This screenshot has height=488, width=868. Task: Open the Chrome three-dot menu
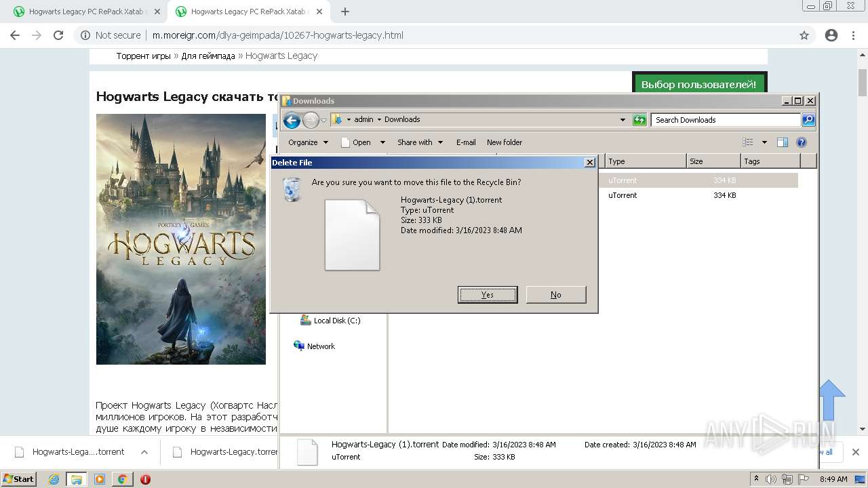pyautogui.click(x=853, y=35)
